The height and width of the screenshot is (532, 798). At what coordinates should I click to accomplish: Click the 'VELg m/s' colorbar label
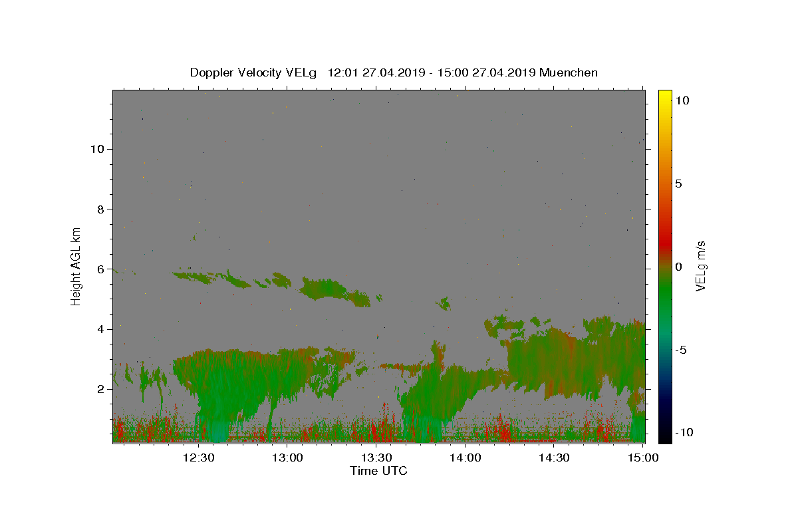click(700, 266)
